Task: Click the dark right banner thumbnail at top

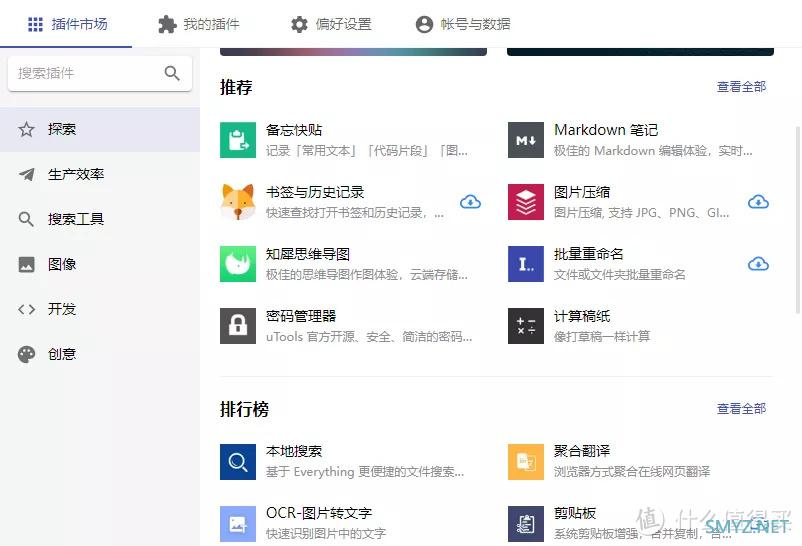Action: [x=640, y=52]
